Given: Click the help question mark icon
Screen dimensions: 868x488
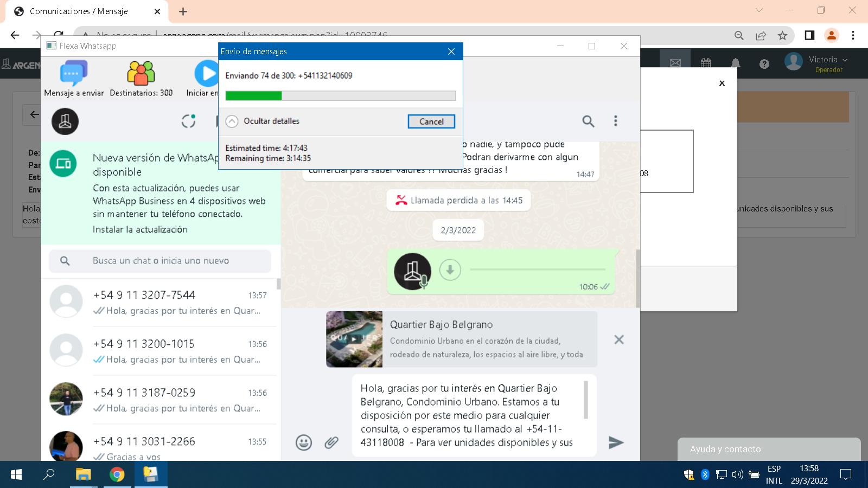Looking at the screenshot, I should pos(764,64).
